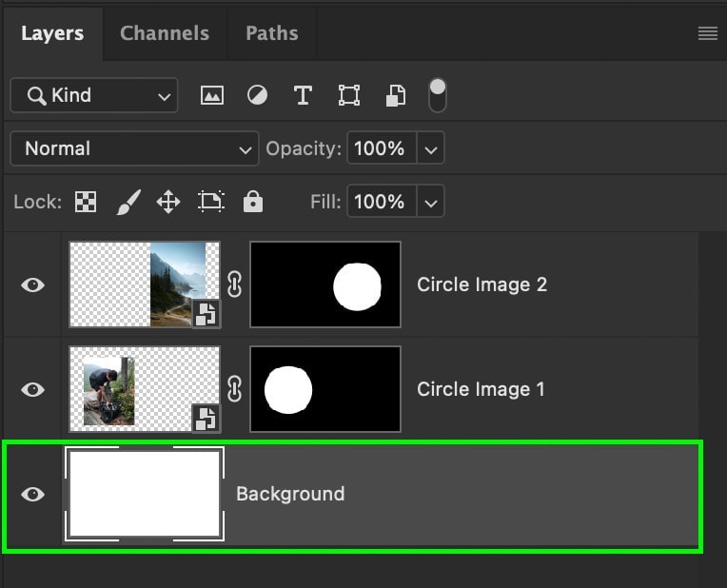
Task: Switch to the Layers tab
Action: [x=52, y=33]
